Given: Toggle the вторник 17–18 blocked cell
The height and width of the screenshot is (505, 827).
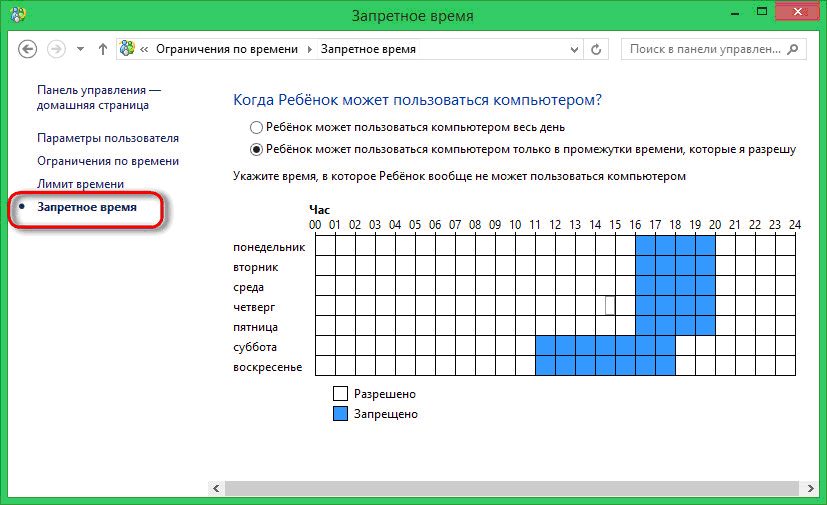Looking at the screenshot, I should coord(665,266).
